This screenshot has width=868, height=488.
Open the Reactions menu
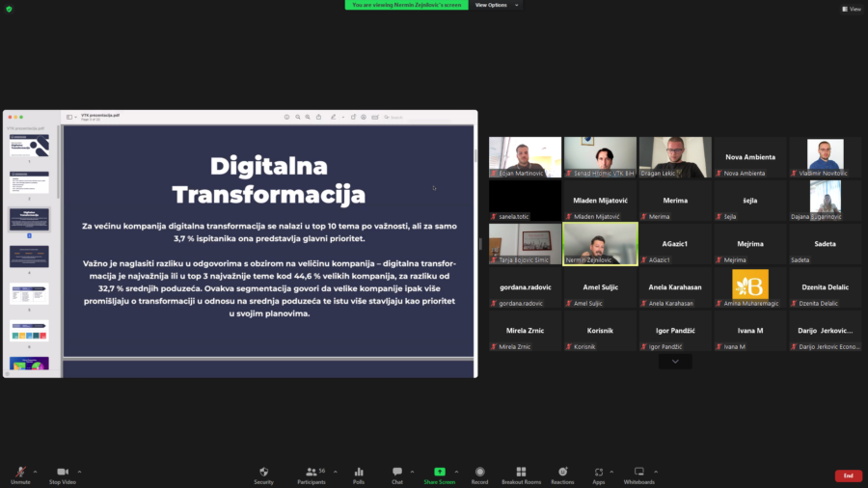point(562,474)
